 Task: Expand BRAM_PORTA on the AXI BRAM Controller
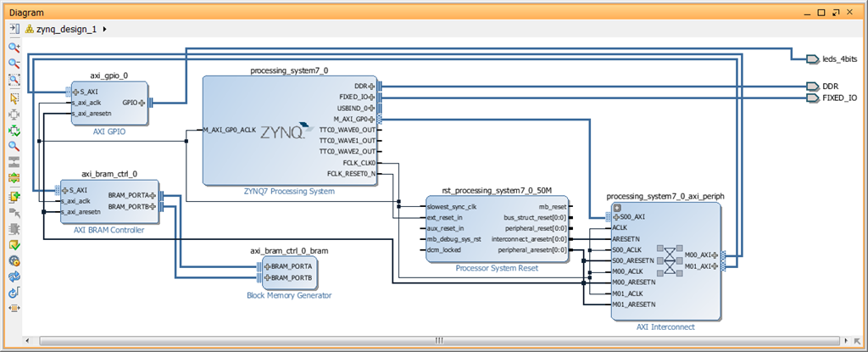click(x=154, y=195)
